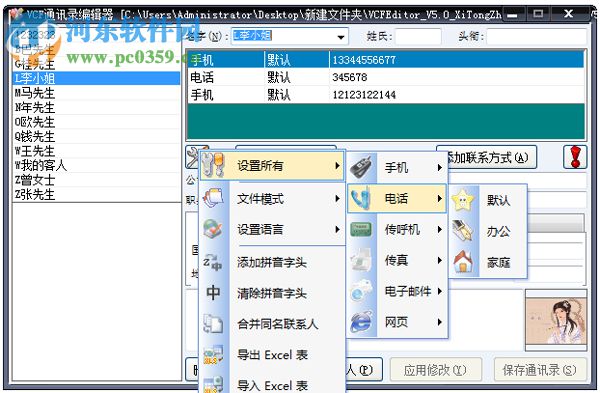Click the fax machine icon beside 传真
This screenshot has width=600, height=393.
(361, 260)
